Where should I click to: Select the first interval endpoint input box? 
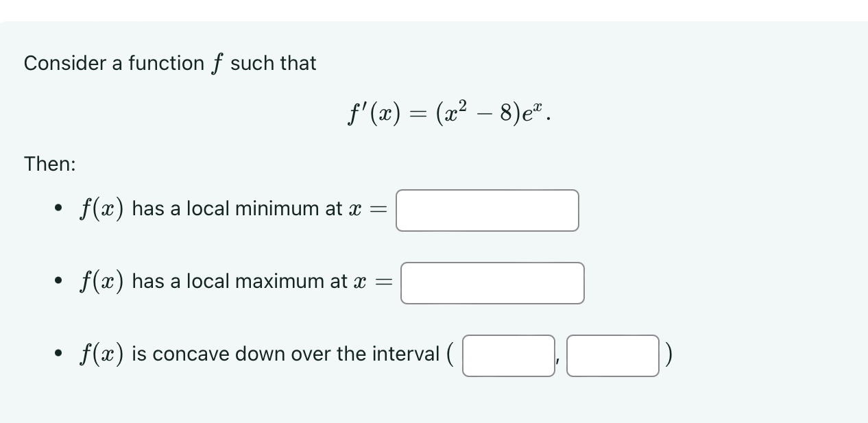509,355
